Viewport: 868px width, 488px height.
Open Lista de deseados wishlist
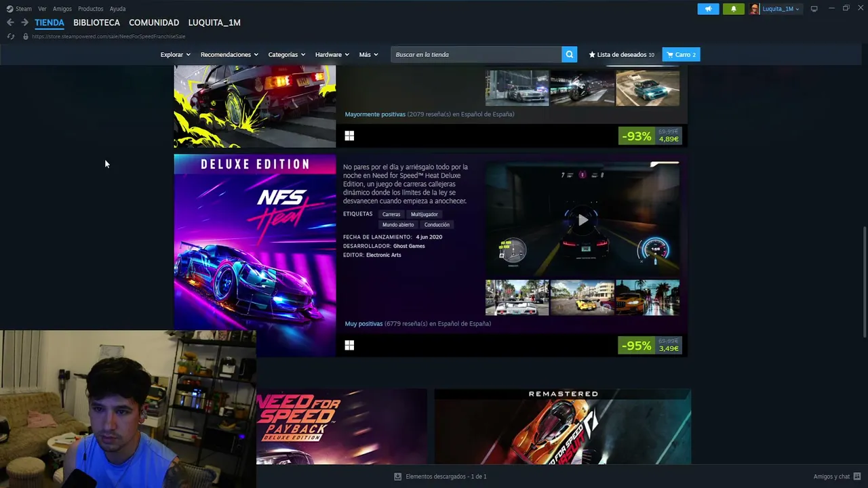click(x=622, y=54)
